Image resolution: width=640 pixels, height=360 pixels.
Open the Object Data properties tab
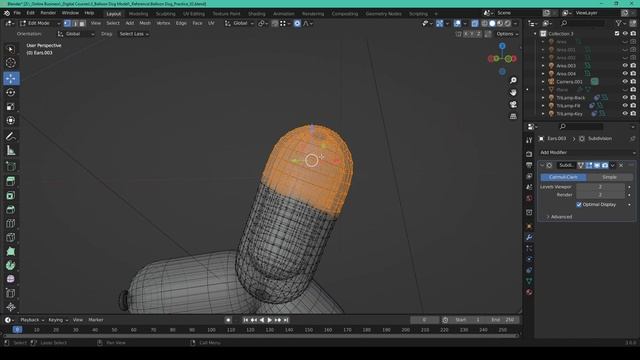(529, 281)
